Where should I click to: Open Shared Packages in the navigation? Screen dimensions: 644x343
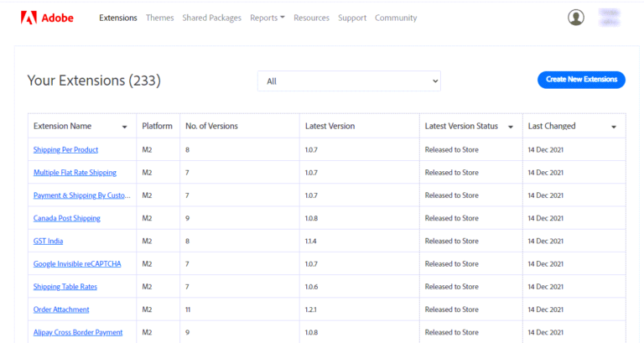point(211,18)
